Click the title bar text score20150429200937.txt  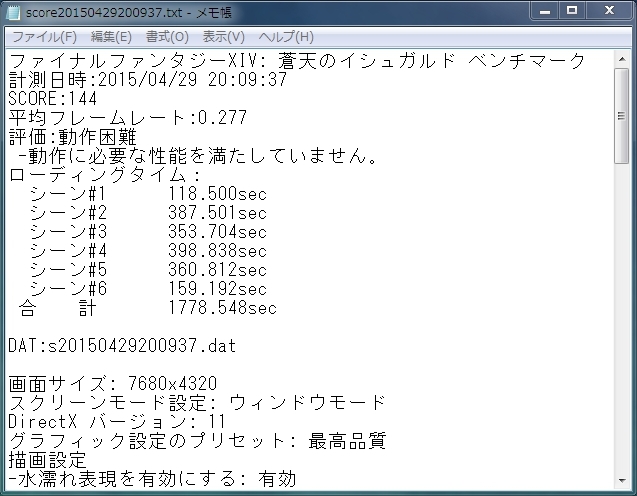pyautogui.click(x=104, y=13)
